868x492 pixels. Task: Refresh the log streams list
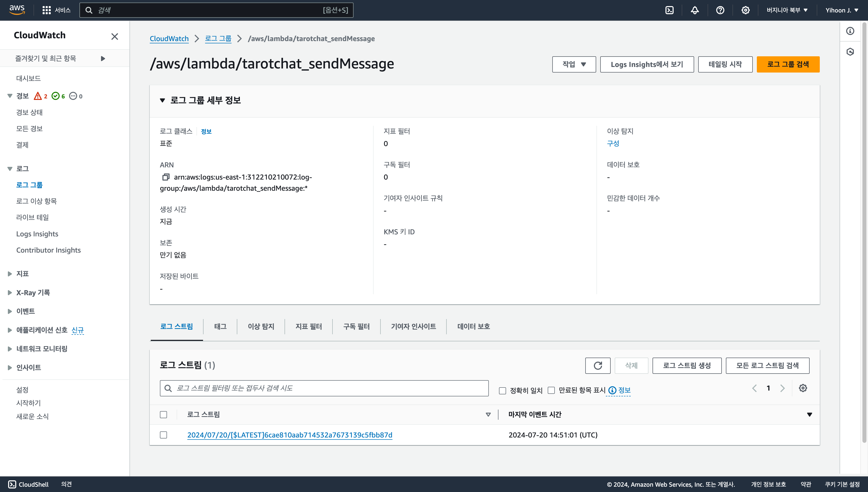click(597, 366)
